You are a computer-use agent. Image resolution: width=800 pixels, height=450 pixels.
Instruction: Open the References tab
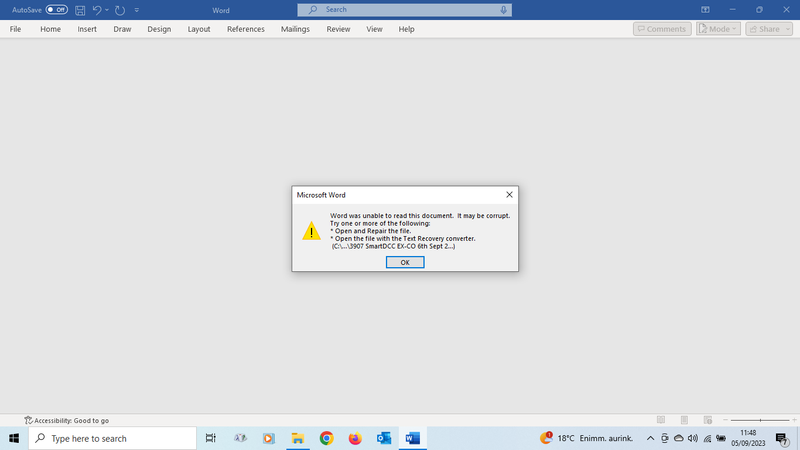245,29
